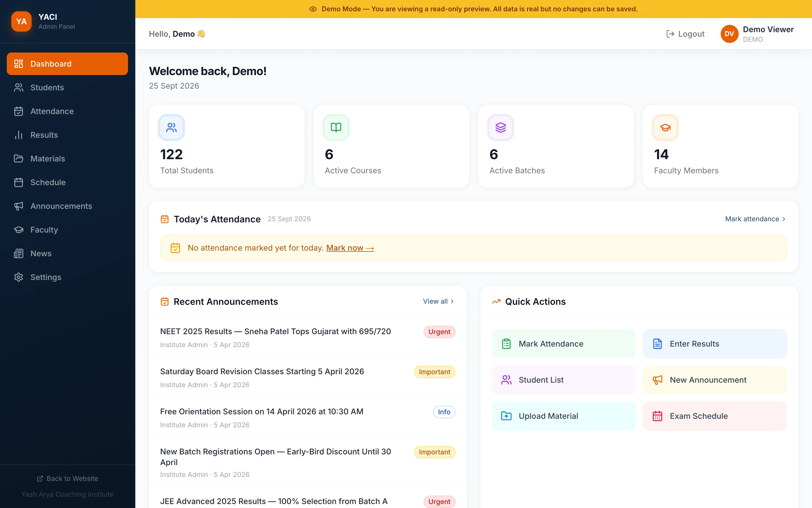
Task: Go to Attendance in the sidebar
Action: coord(67,111)
